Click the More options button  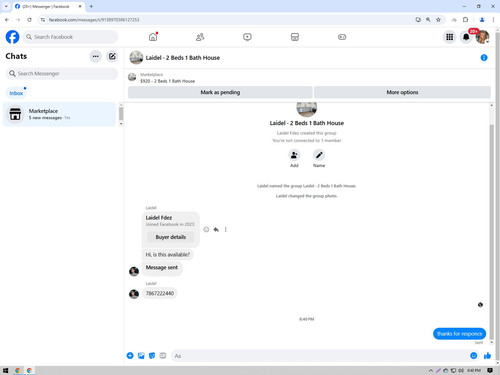[402, 92]
